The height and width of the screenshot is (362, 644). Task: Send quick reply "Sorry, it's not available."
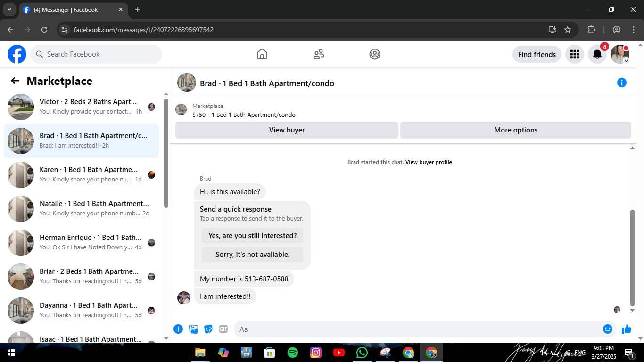253,255
